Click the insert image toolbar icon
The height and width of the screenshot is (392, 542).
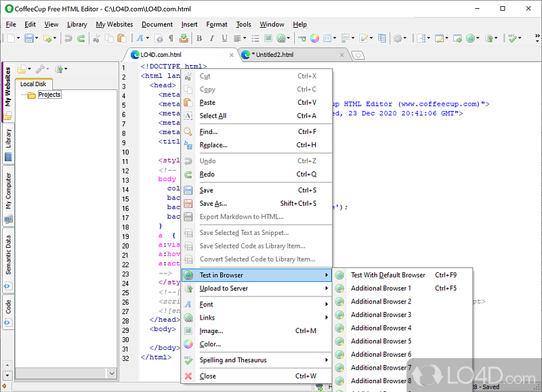click(268, 38)
